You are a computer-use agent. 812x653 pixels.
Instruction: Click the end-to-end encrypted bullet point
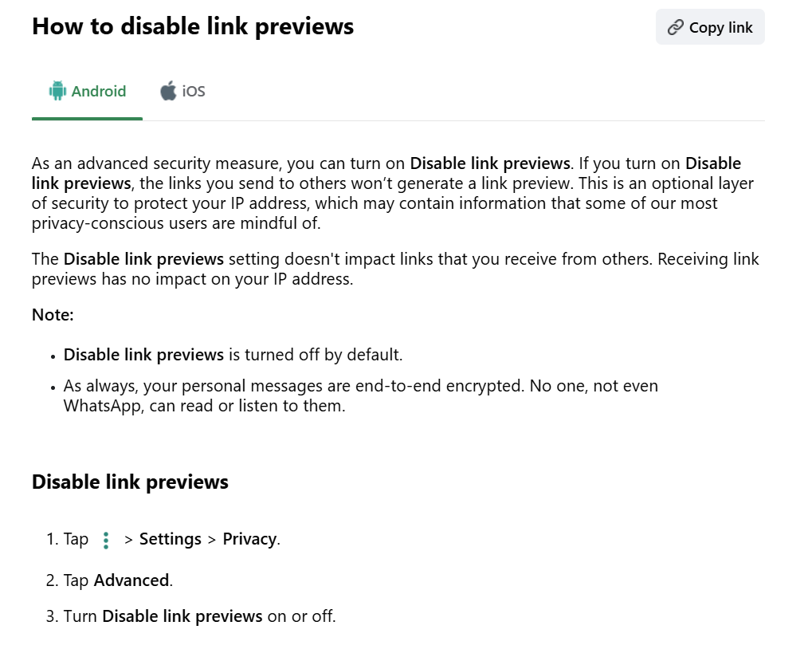pos(360,396)
